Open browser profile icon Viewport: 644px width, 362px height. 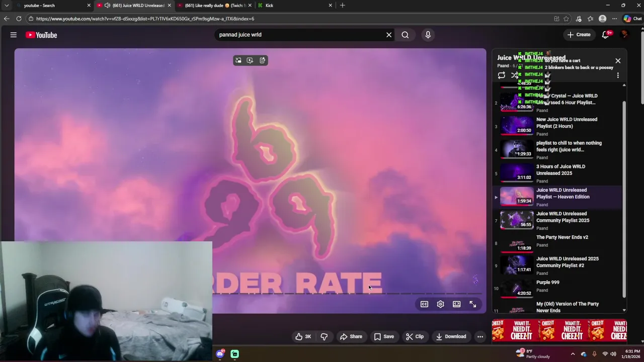tap(602, 19)
